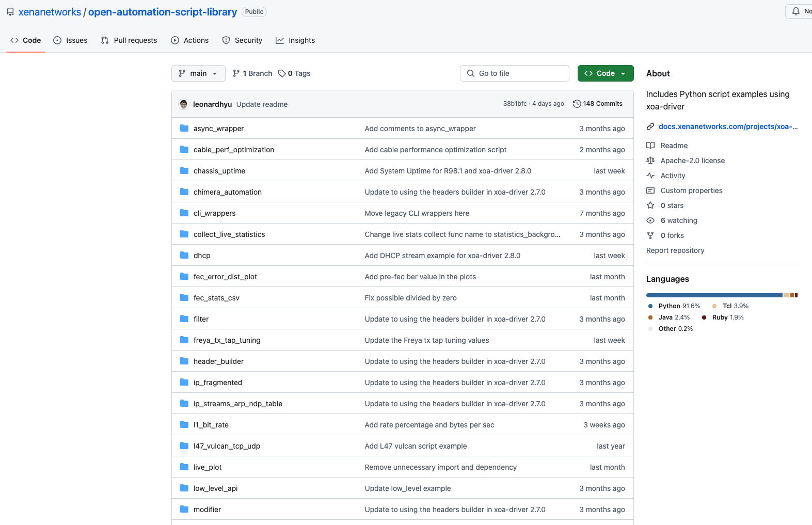Open 148 Commits history
812x525 pixels.
(598, 104)
